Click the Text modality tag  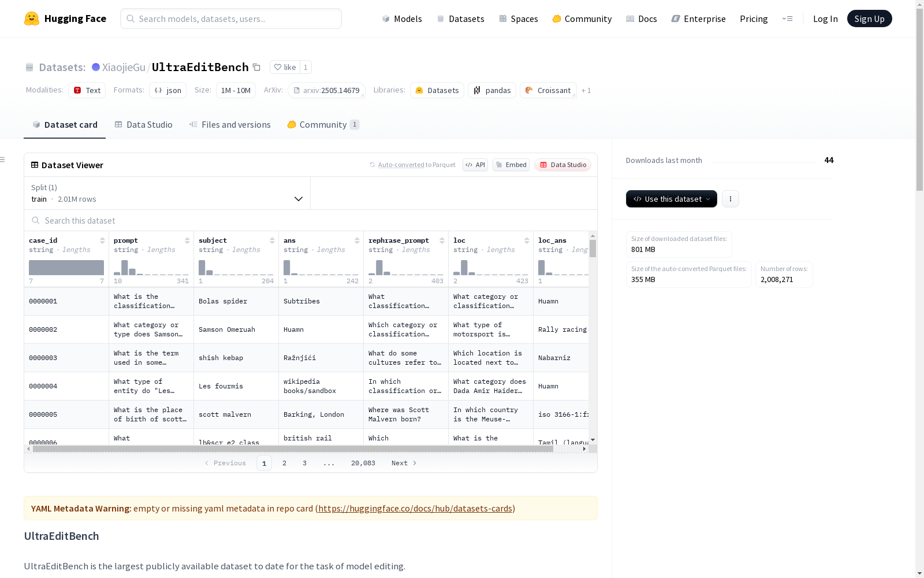point(87,90)
